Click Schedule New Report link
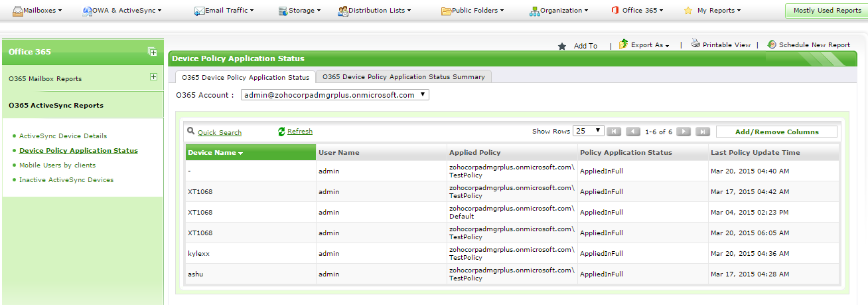 click(x=814, y=45)
